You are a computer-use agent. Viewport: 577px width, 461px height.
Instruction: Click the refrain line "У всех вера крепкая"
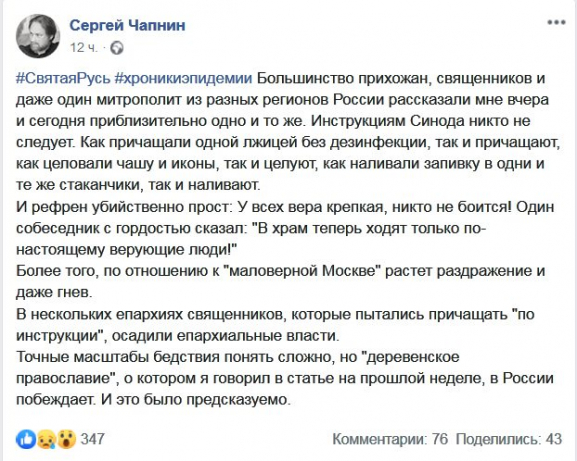point(311,207)
